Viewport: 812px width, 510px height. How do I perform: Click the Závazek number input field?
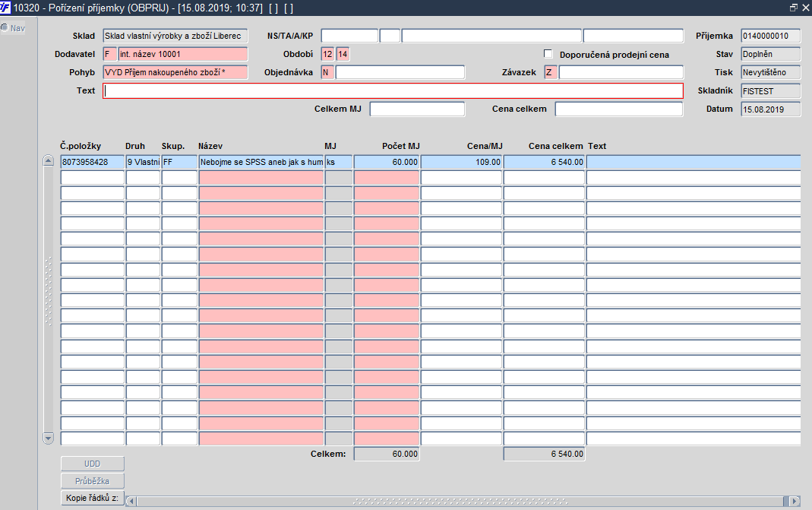621,72
